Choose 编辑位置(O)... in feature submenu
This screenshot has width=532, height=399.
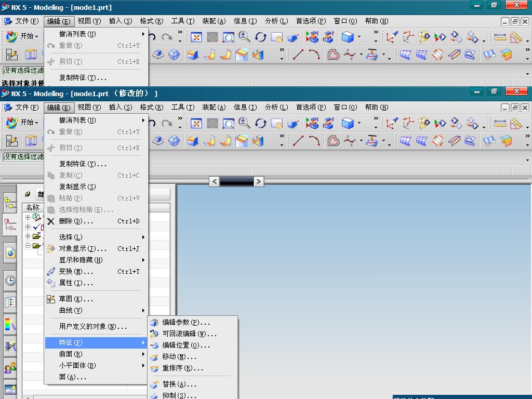(x=193, y=345)
